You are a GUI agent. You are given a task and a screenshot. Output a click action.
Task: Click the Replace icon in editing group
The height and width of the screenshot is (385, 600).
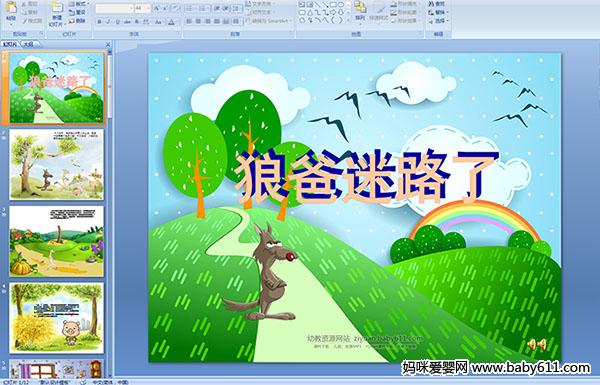pyautogui.click(x=437, y=12)
